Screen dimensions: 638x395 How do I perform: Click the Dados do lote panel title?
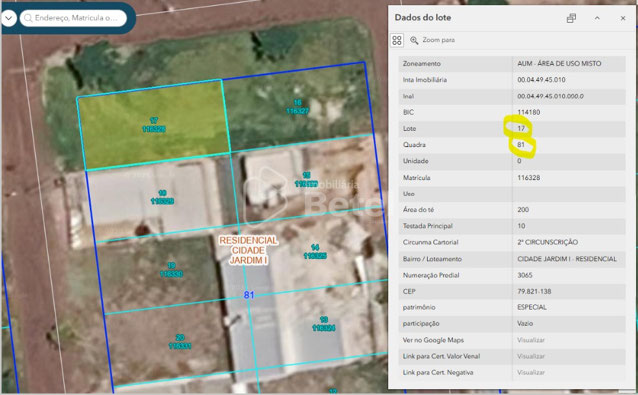click(x=423, y=18)
